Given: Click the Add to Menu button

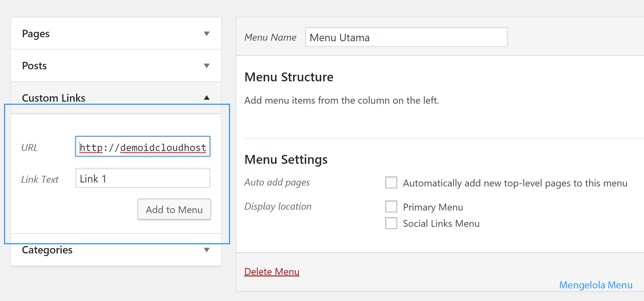Looking at the screenshot, I should tap(174, 209).
